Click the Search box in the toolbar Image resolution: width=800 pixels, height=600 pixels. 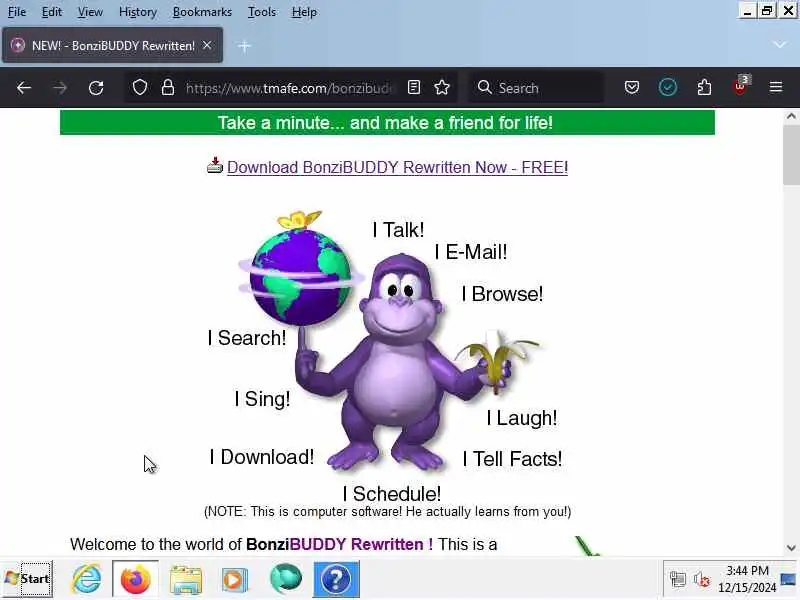point(536,88)
